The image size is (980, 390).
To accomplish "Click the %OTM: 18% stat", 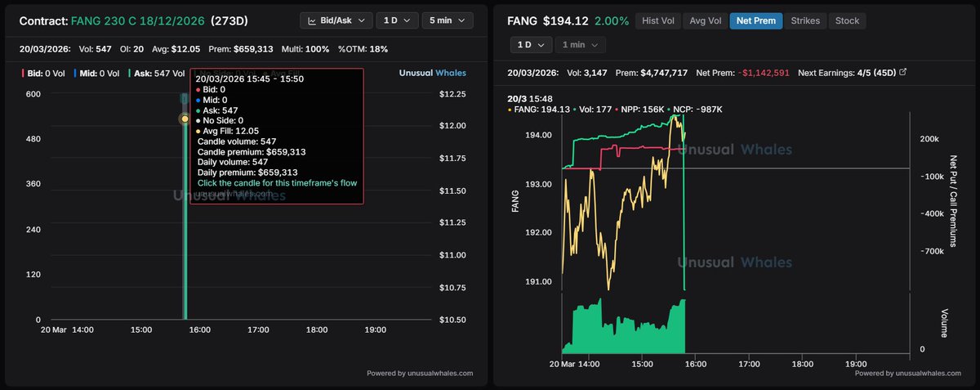I will [x=363, y=49].
